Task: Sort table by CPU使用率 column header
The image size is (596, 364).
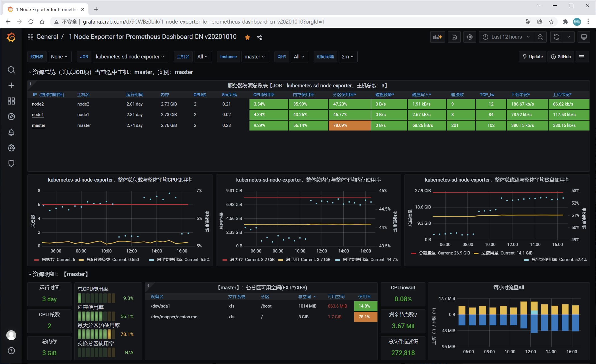Action: (x=264, y=95)
